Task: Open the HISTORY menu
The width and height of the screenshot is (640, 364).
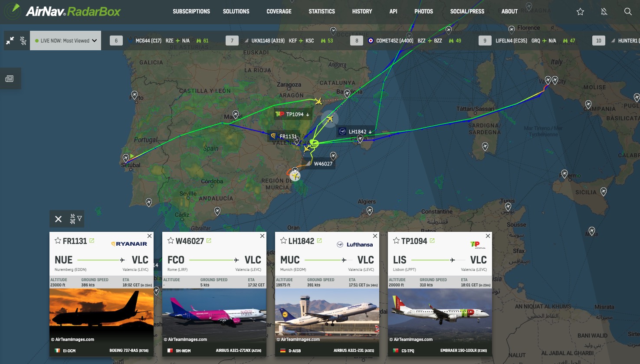Action: click(362, 12)
